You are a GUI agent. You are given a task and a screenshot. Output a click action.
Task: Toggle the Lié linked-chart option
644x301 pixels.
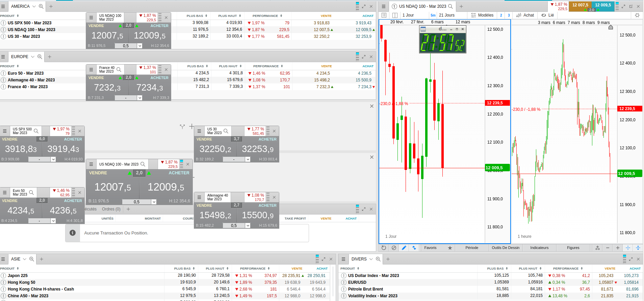[547, 15]
